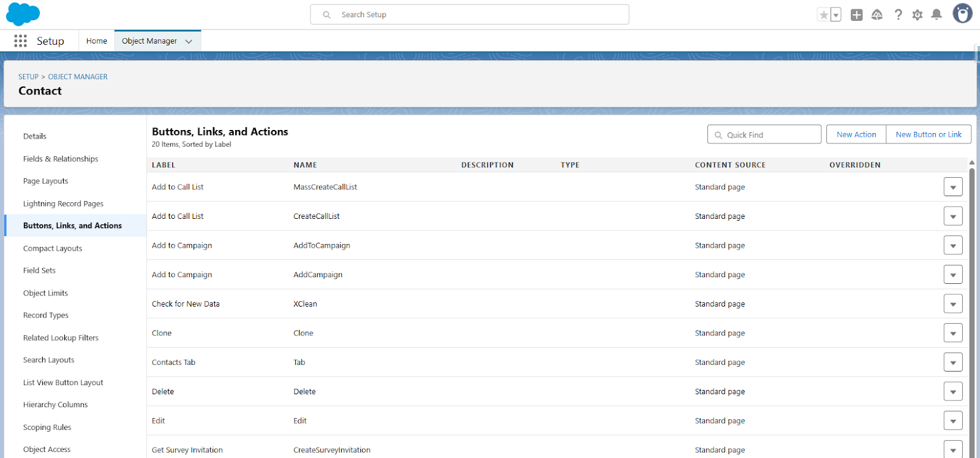Open row menu for MassCreateCallList
Viewport: 980px width, 458px height.
point(952,187)
